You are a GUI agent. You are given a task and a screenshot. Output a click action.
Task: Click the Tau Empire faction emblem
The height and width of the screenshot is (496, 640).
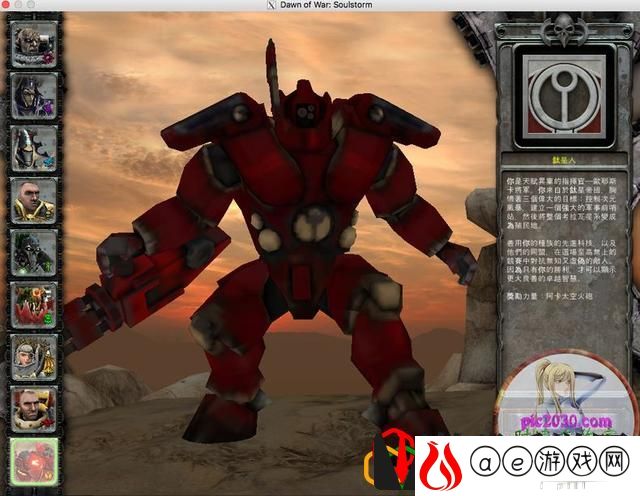point(564,97)
